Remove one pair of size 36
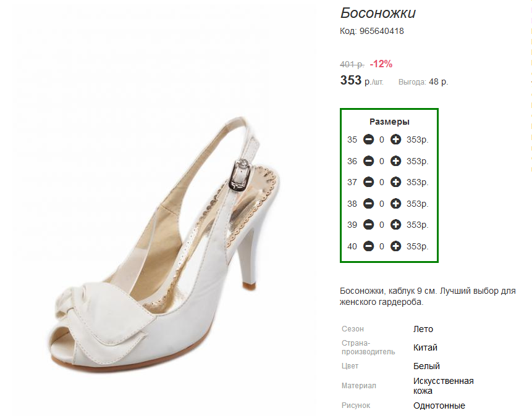Viewport: 532px width, 416px height. pyautogui.click(x=368, y=160)
